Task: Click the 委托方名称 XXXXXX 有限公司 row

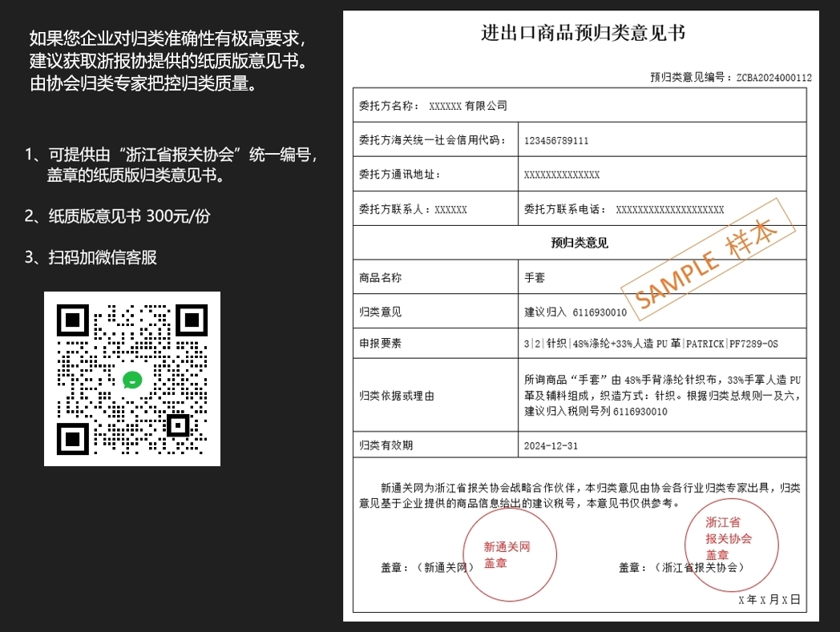Action: [580, 106]
